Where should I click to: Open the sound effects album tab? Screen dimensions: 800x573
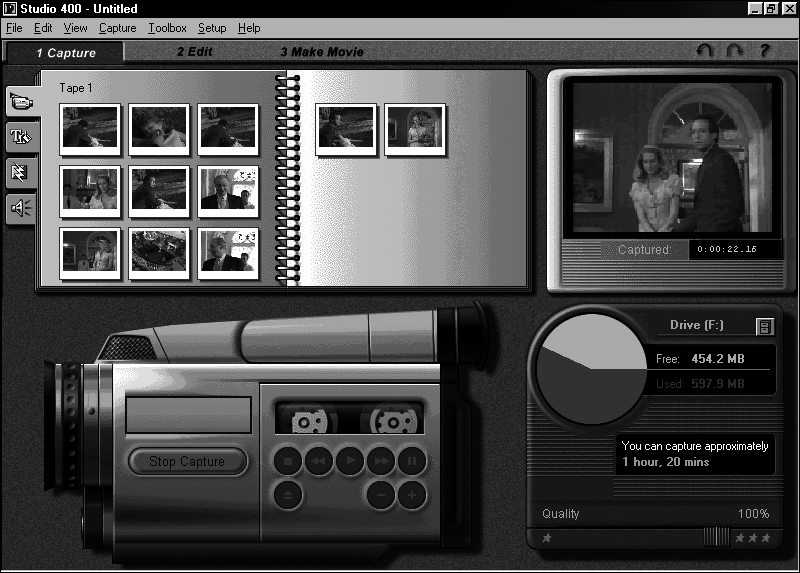(x=20, y=208)
